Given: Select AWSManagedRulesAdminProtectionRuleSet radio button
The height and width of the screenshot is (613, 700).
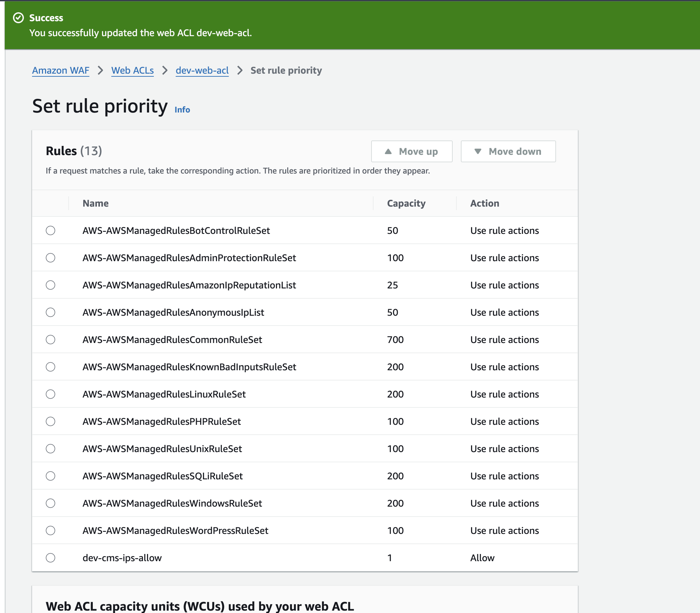Looking at the screenshot, I should [x=51, y=258].
